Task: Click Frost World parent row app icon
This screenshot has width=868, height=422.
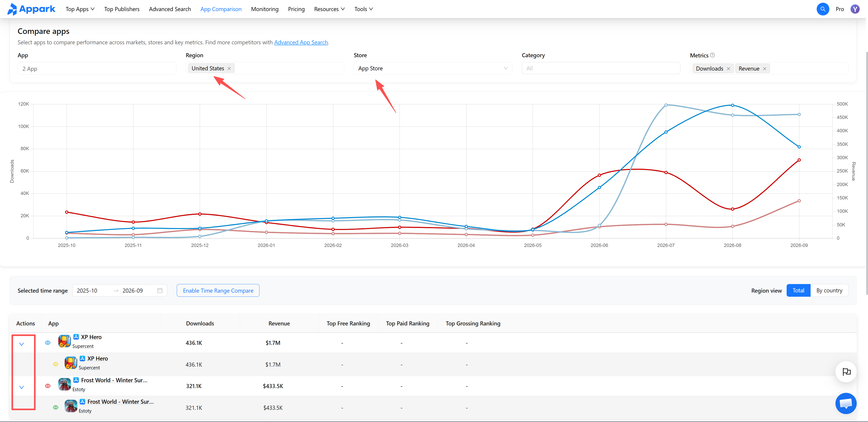Action: point(64,384)
